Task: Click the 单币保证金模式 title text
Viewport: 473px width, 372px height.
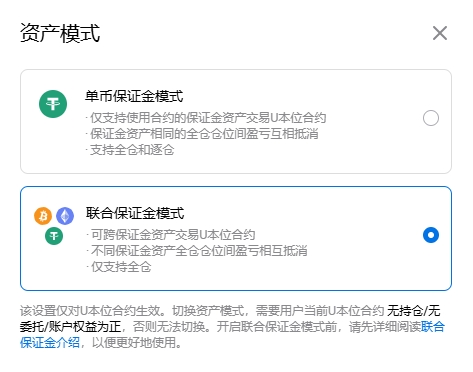Action: click(134, 97)
